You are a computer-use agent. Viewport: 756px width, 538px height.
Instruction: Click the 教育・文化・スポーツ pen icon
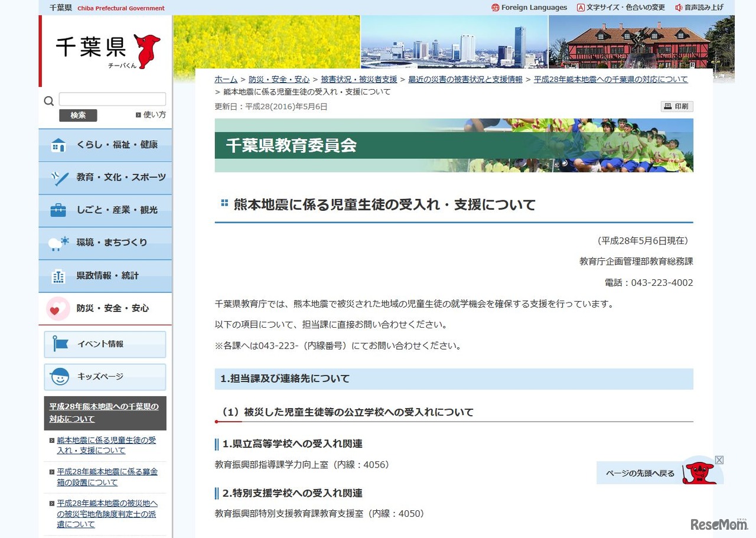pyautogui.click(x=58, y=178)
